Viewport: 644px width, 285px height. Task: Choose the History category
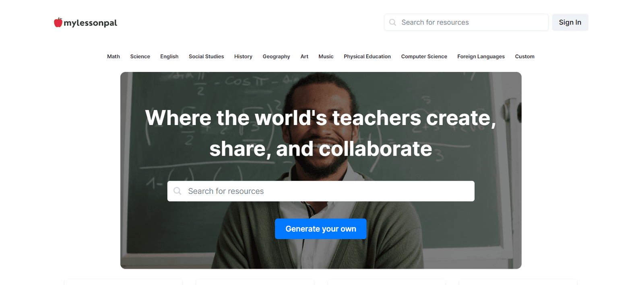point(243,57)
